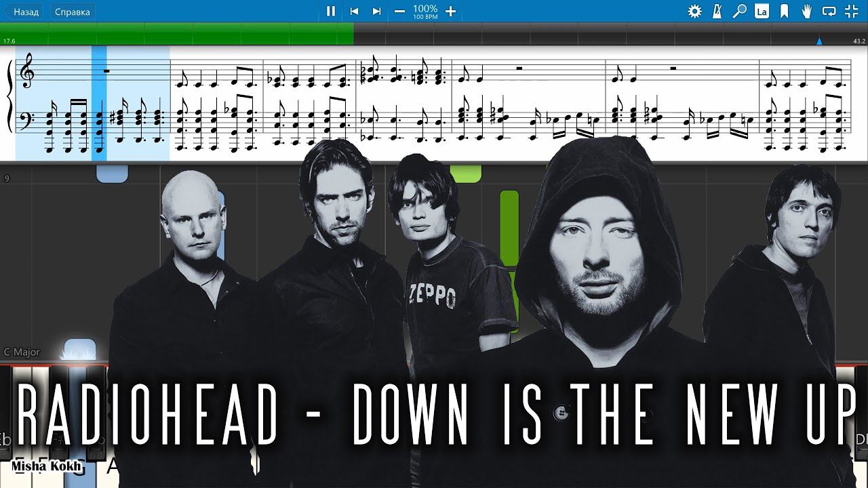Open the zoom magnifier tool
The image size is (868, 488).
pos(740,11)
